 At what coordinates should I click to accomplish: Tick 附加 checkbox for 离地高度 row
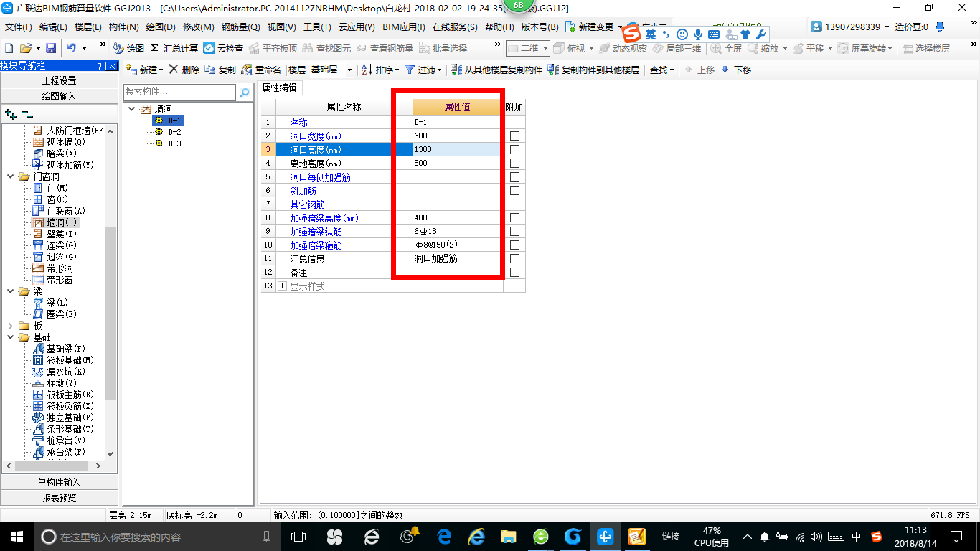[x=514, y=164]
